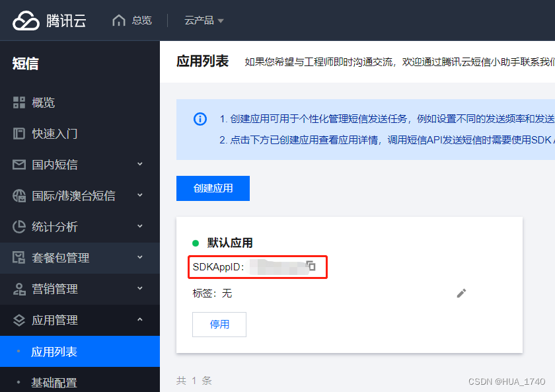Expand the 国内短信 chevron

[140, 164]
